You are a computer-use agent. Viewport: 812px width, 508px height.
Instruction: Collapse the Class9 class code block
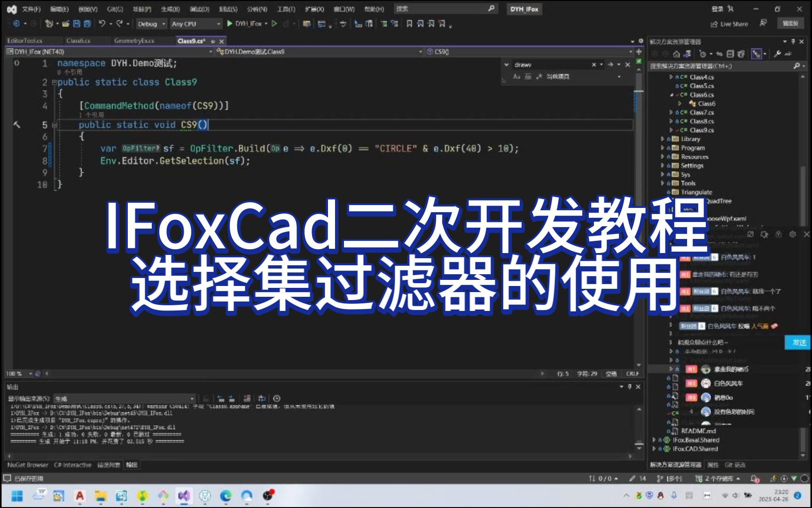pos(55,82)
